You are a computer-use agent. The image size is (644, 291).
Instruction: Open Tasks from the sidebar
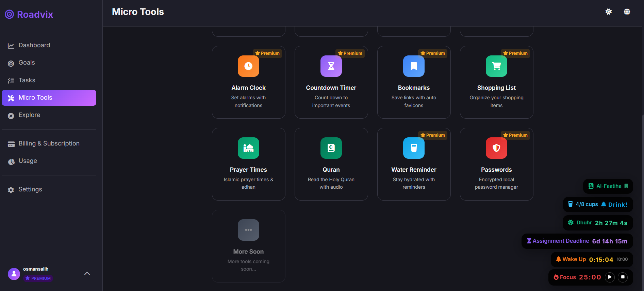pyautogui.click(x=49, y=80)
